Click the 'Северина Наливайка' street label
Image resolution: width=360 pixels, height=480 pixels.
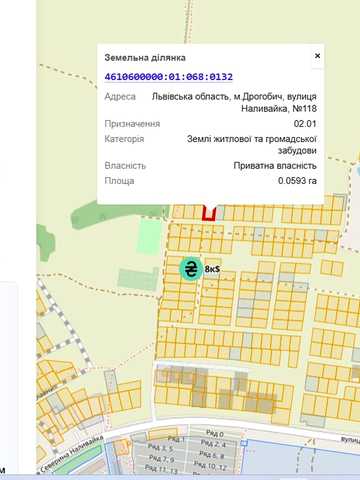pyautogui.click(x=71, y=454)
